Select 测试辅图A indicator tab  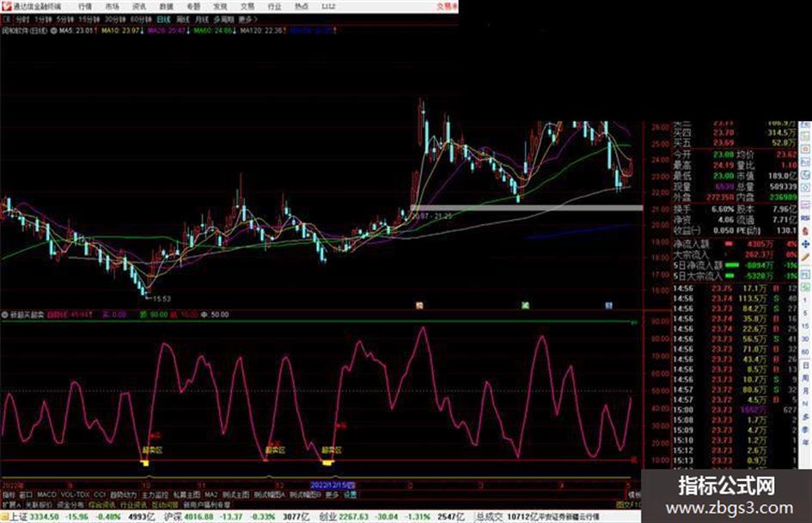(269, 495)
